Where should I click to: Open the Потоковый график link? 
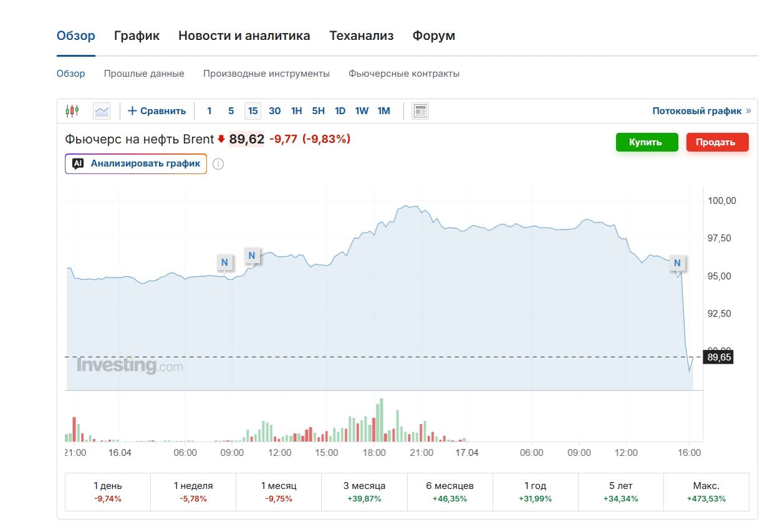tap(701, 111)
